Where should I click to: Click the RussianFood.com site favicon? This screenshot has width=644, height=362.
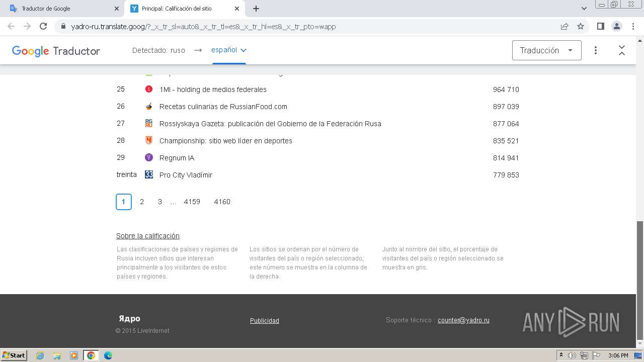pos(148,106)
